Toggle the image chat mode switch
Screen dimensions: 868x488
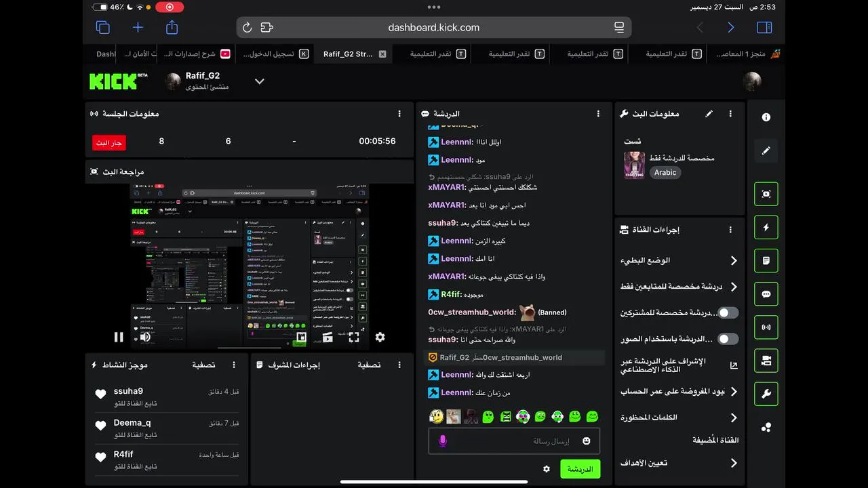coord(728,339)
